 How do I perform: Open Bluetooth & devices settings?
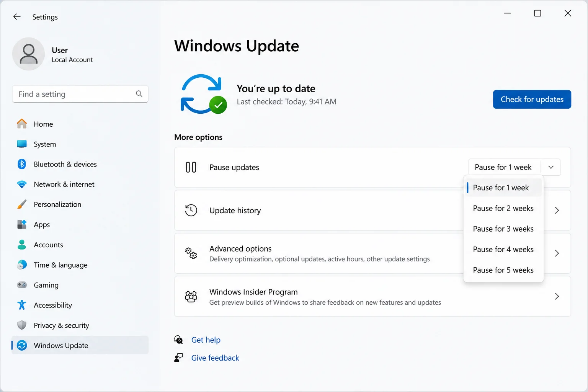click(x=80, y=164)
